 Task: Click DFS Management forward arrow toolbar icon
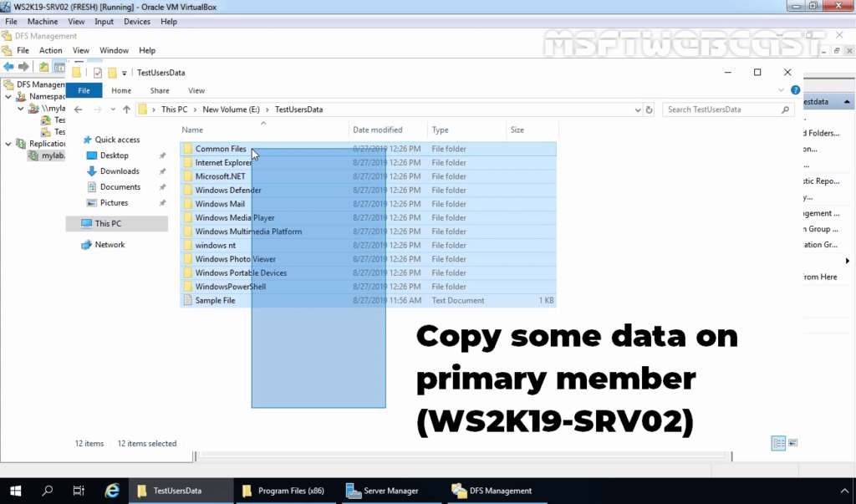tap(23, 67)
